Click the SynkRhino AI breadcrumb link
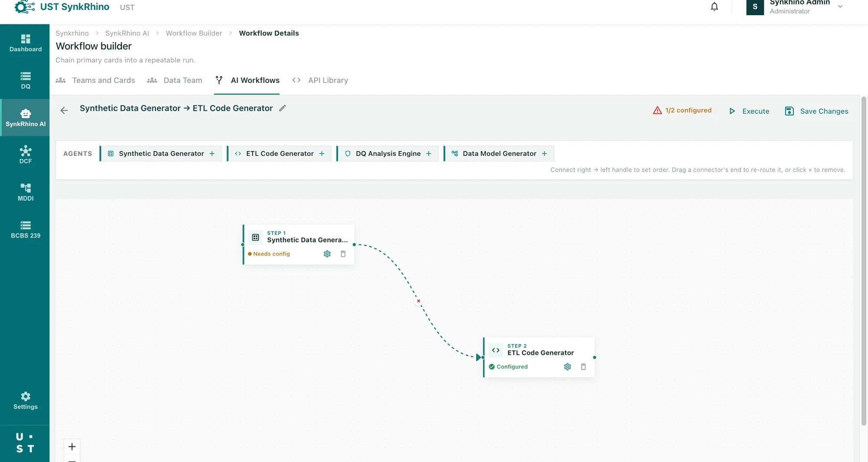The width and height of the screenshot is (868, 462). 127,33
